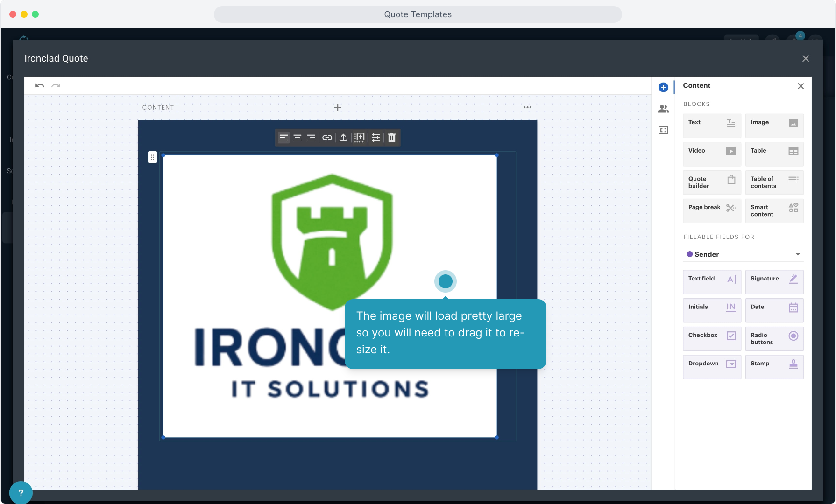The height and width of the screenshot is (504, 836).
Task: Select the blue plus Content tab
Action: (x=663, y=87)
